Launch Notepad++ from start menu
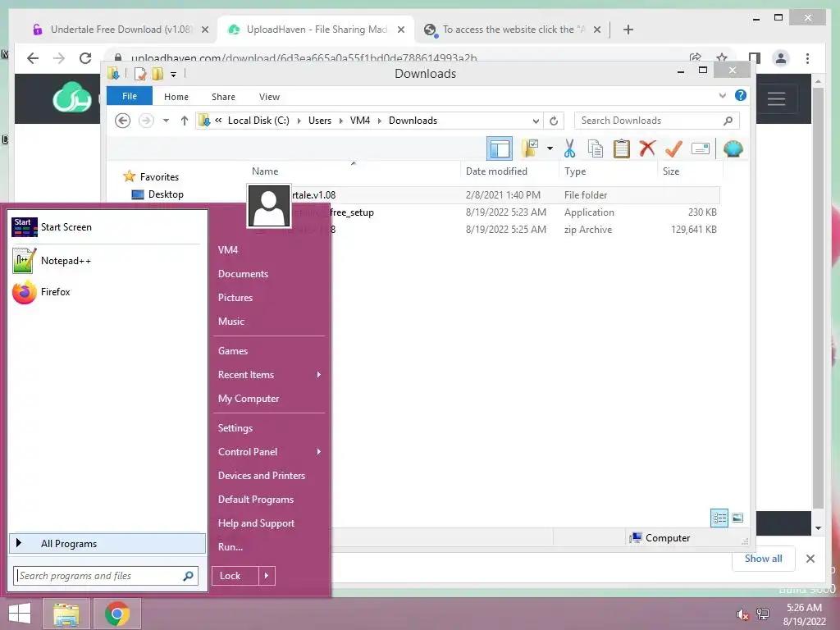 (106, 261)
